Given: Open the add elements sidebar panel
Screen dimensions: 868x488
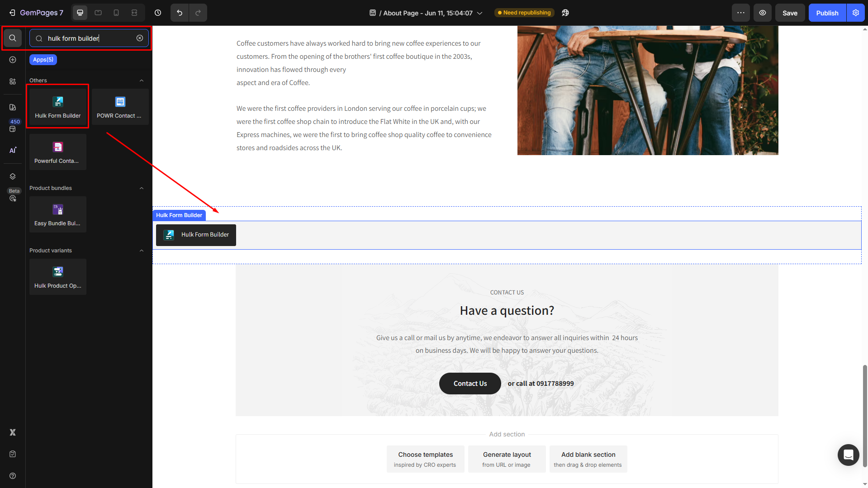Looking at the screenshot, I should click(13, 60).
